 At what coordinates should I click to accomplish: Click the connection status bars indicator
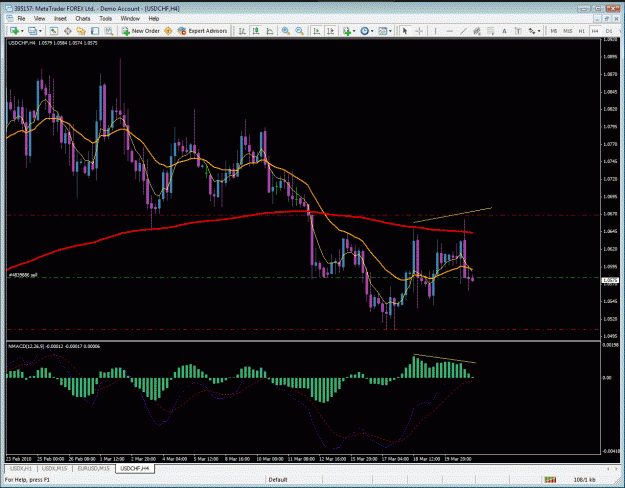550,480
